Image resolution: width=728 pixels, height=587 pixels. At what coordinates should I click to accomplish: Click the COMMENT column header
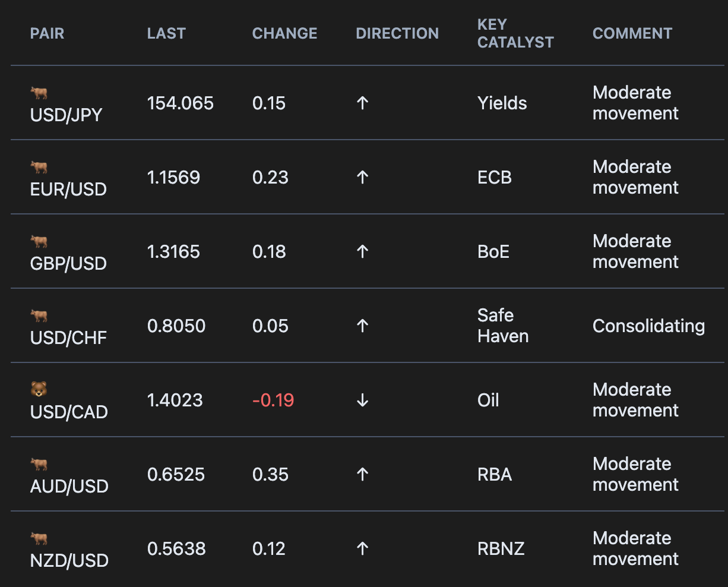pos(632,33)
